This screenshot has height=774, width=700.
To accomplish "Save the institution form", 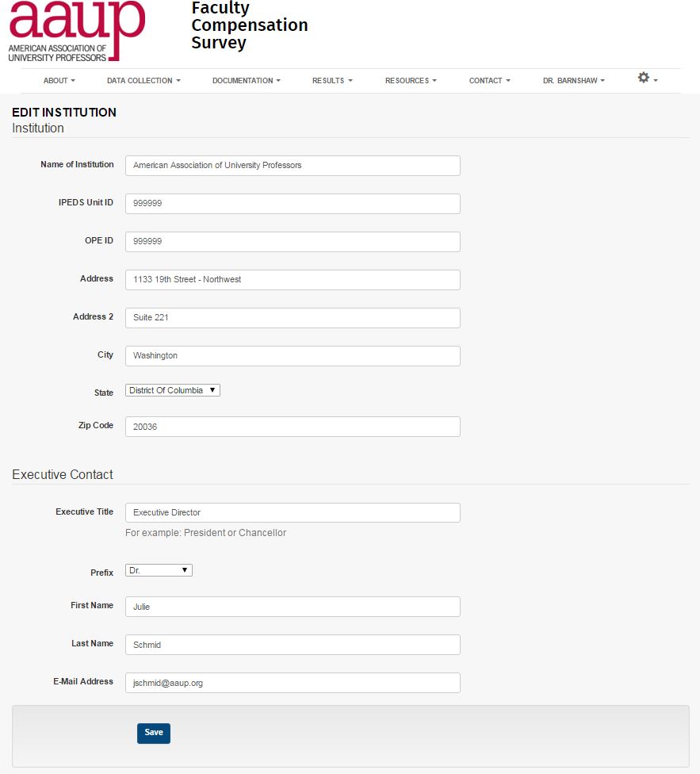I will [x=154, y=733].
